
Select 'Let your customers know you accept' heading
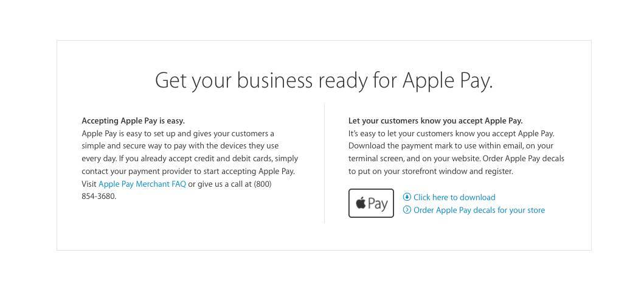(435, 120)
